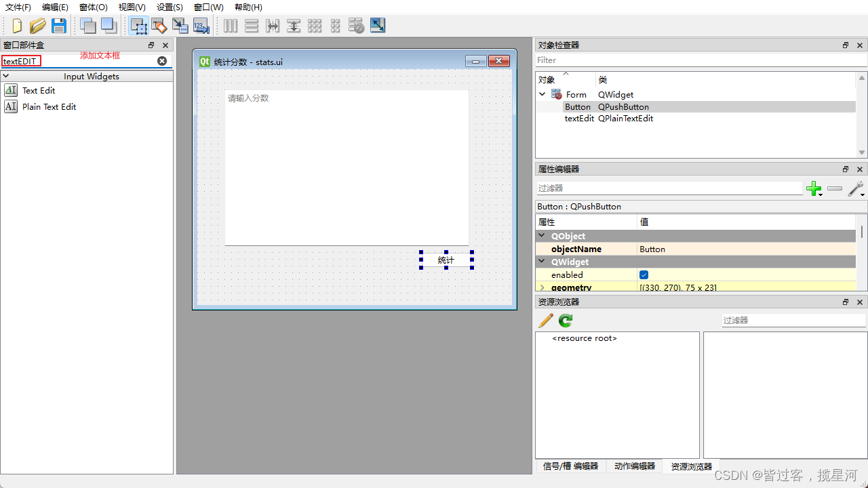Viewport: 868px width, 488px height.
Task: Click the object inspector Filter field
Action: [x=701, y=60]
